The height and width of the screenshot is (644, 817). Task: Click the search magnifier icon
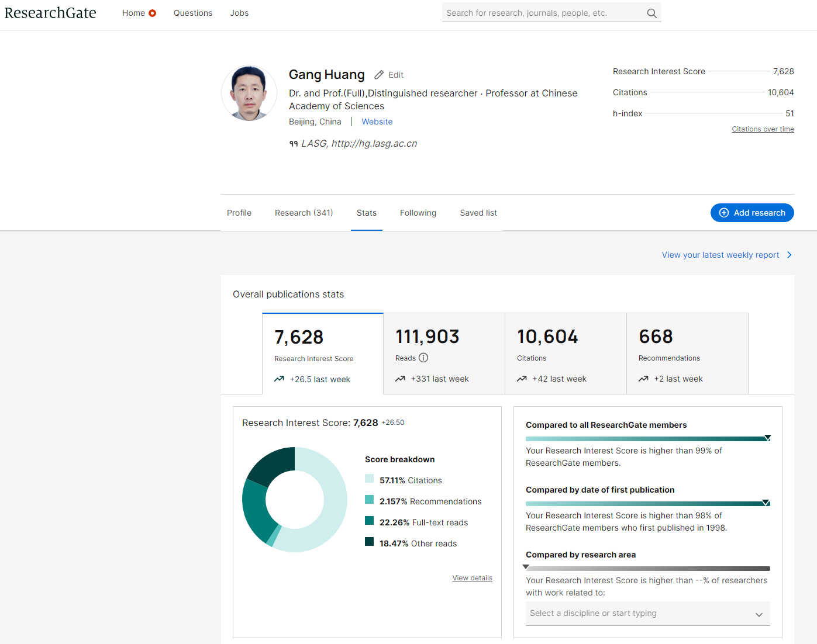[651, 13]
